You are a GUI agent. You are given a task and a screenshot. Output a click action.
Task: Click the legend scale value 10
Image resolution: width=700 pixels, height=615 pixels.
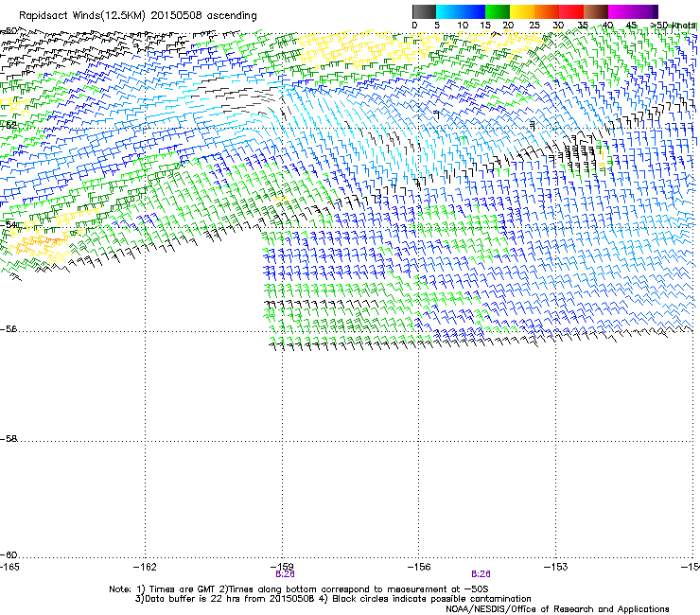click(463, 26)
